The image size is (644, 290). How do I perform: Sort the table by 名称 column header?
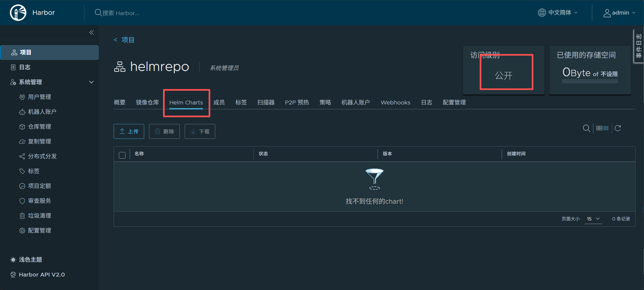click(139, 154)
